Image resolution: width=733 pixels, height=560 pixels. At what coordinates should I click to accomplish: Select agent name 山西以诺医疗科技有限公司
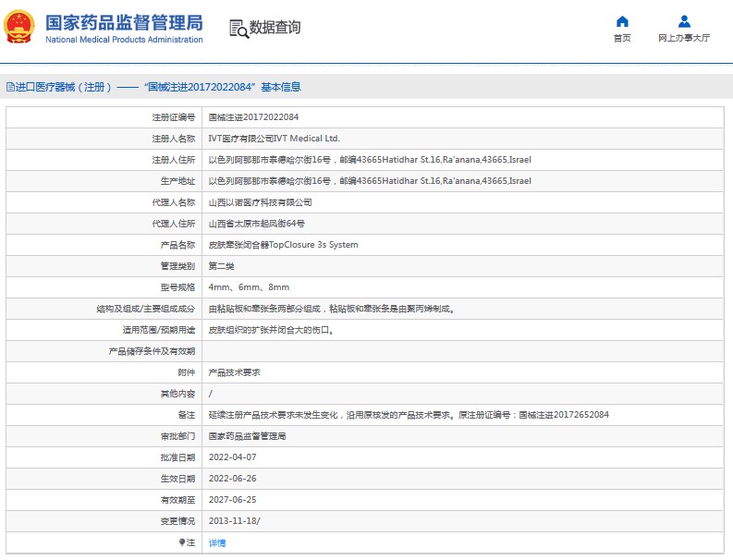[260, 202]
